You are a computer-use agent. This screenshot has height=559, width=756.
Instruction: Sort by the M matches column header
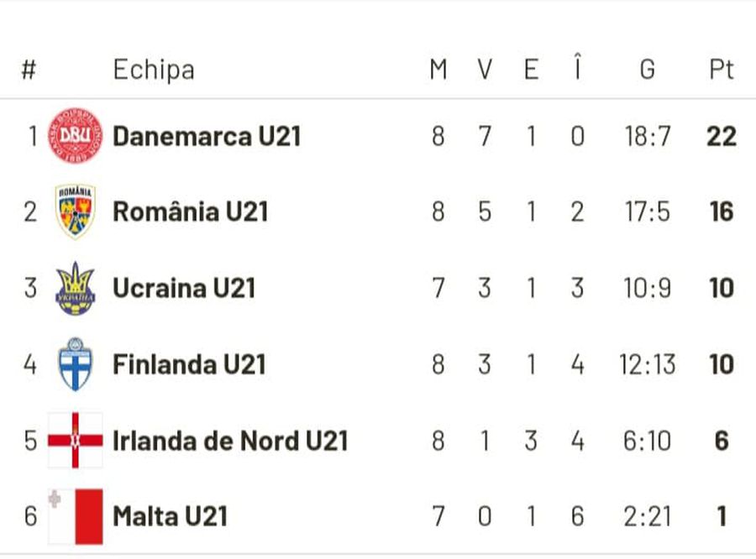(x=438, y=70)
